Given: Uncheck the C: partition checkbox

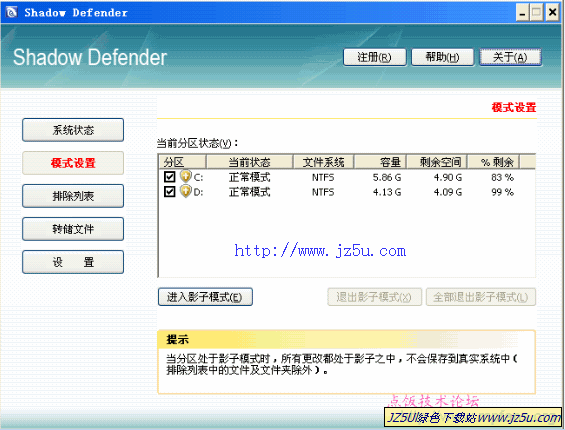Looking at the screenshot, I should tap(169, 177).
